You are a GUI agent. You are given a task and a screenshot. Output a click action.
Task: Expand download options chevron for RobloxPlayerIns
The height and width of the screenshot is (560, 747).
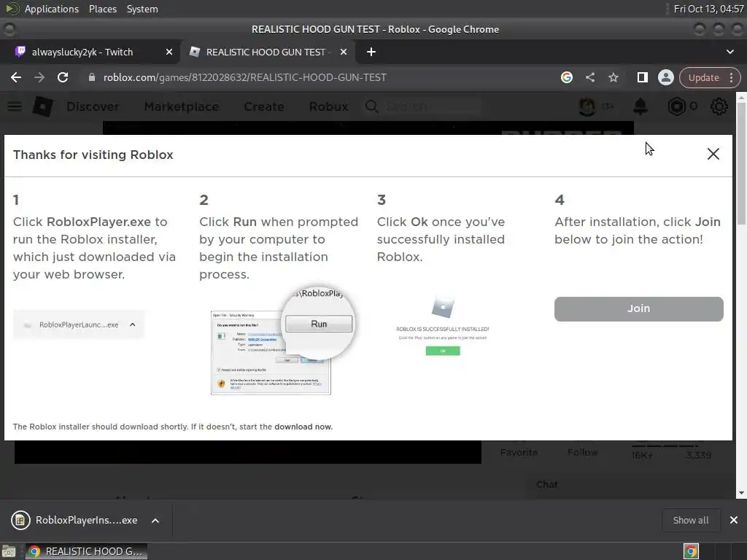[155, 521]
